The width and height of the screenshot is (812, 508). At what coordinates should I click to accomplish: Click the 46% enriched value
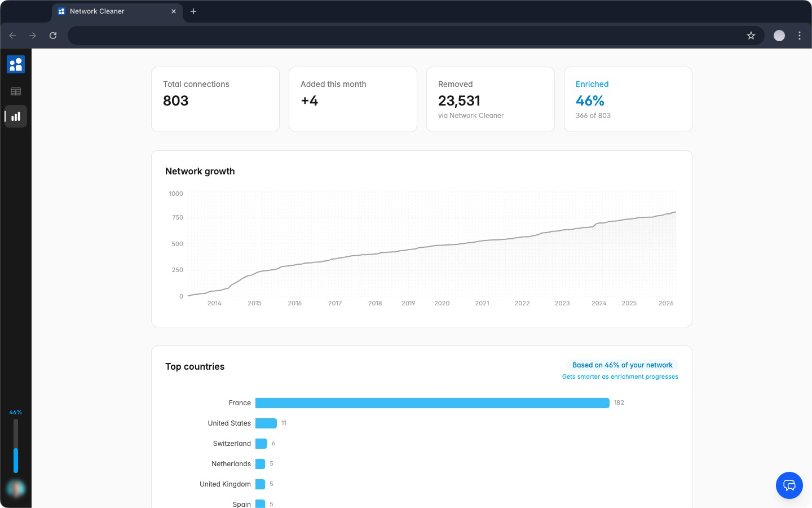point(590,100)
